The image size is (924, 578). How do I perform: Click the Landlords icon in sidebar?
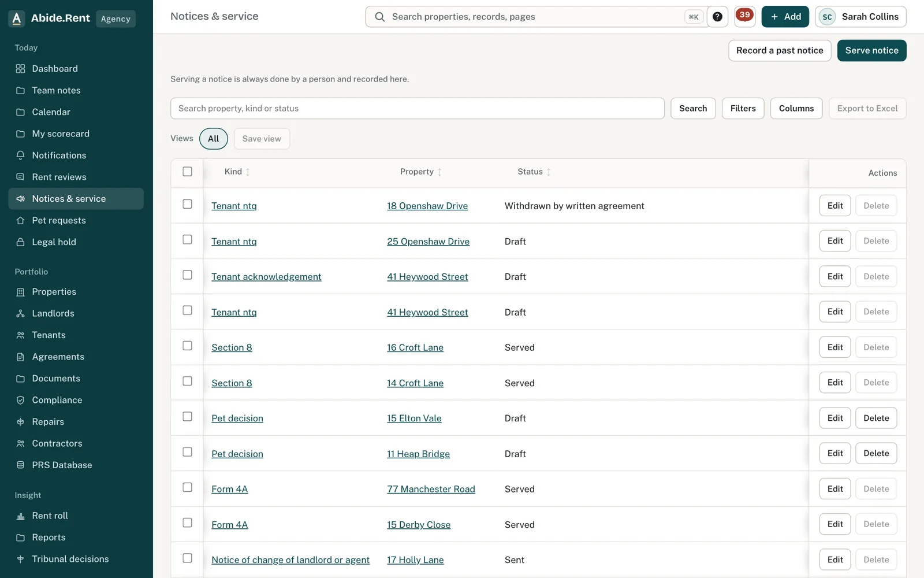click(20, 313)
